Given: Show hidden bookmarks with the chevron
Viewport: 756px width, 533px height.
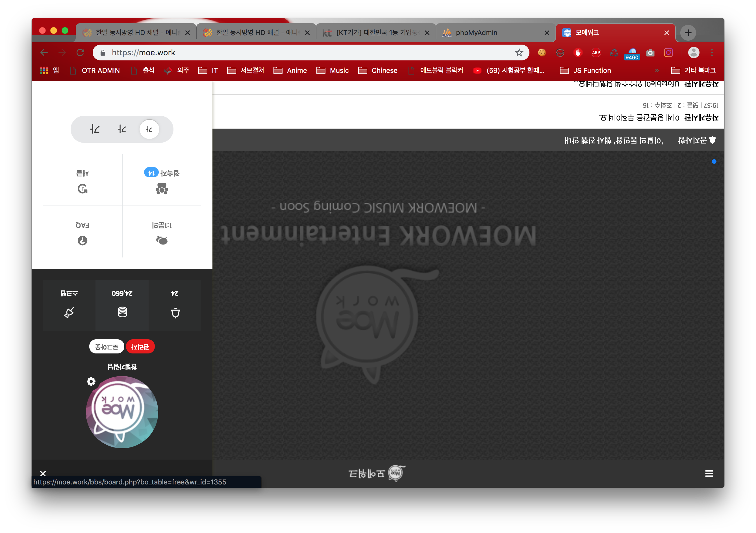Looking at the screenshot, I should 657,70.
